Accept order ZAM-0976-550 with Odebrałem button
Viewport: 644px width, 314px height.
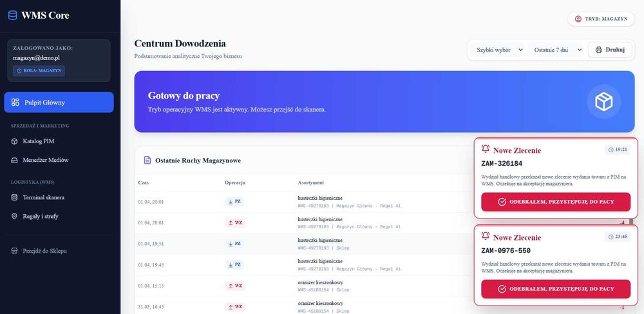tap(556, 289)
